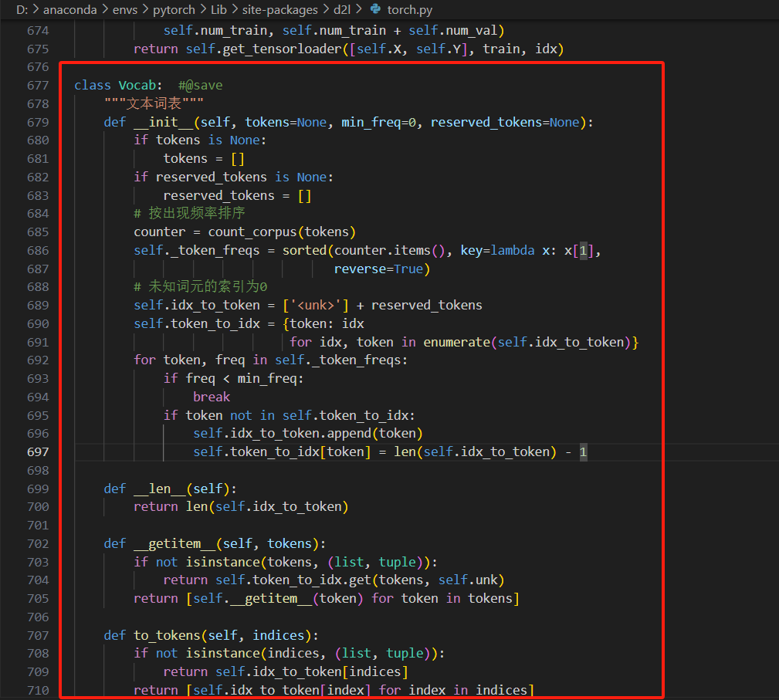The image size is (779, 700).
Task: Click the count_corpus function call
Action: click(252, 232)
